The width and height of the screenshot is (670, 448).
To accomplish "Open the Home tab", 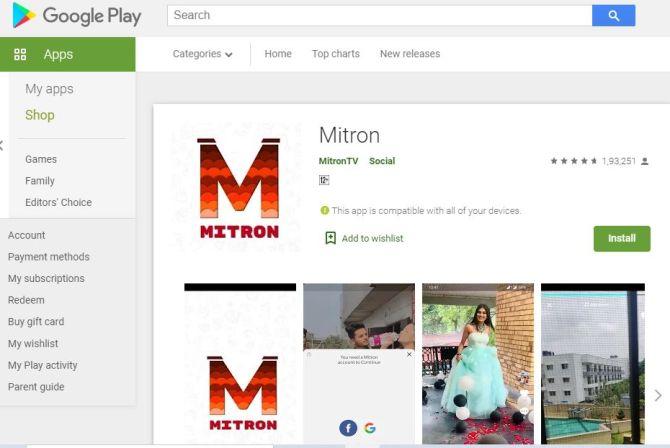I will click(278, 54).
